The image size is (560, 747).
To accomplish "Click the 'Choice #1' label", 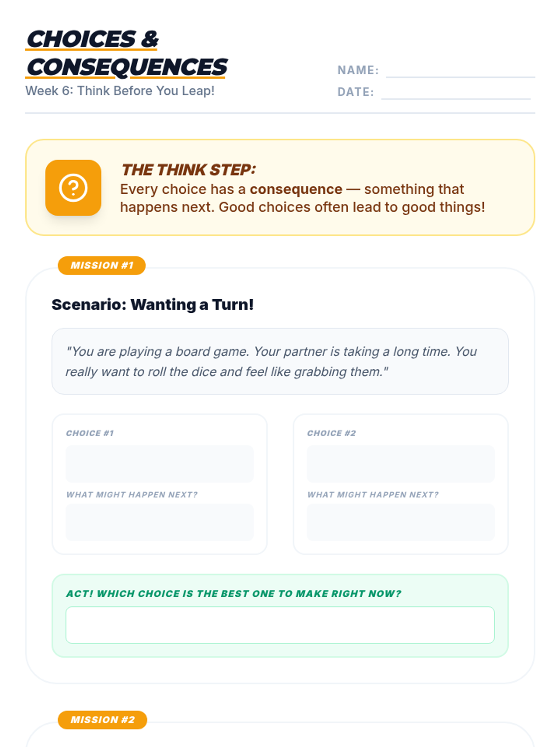I will (90, 433).
